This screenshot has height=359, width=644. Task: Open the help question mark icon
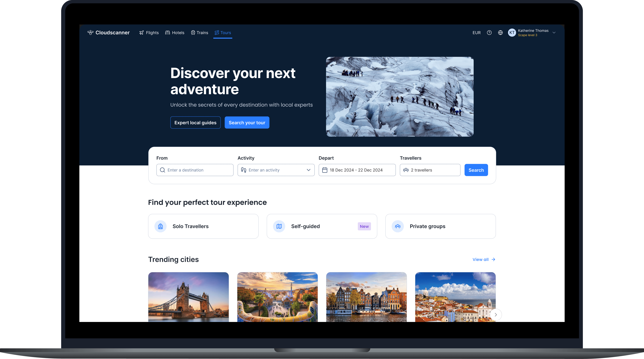click(489, 33)
